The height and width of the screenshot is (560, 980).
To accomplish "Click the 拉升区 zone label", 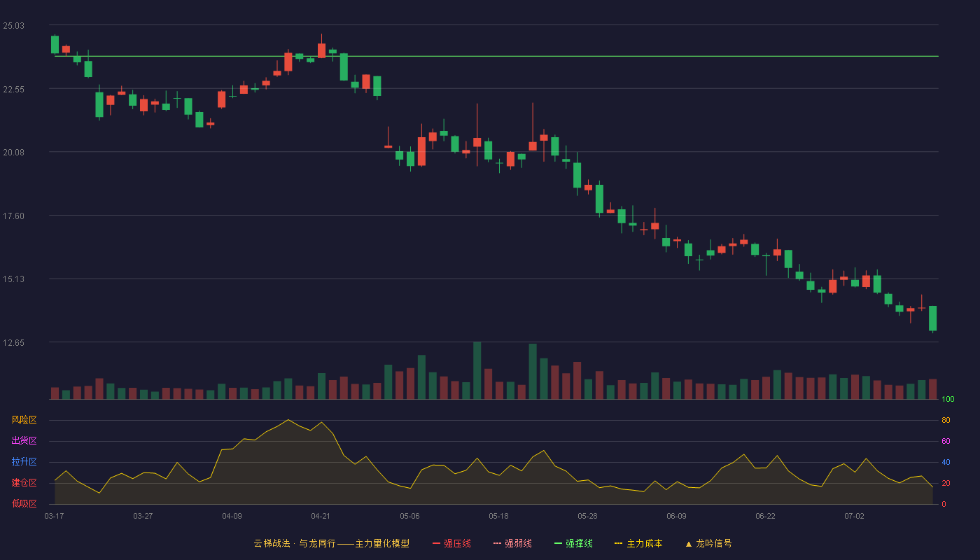I will (24, 462).
